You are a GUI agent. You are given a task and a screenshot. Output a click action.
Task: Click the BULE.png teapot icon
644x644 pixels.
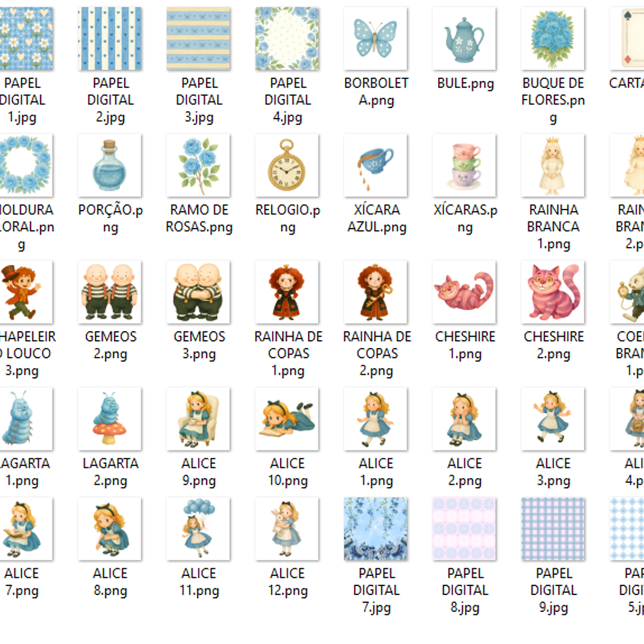(x=464, y=39)
